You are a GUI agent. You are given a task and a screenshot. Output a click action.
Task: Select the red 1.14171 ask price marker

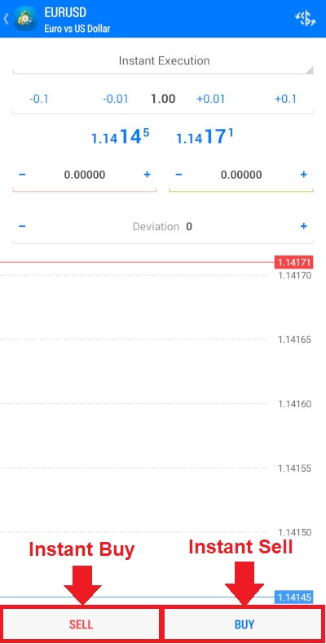[x=293, y=262]
